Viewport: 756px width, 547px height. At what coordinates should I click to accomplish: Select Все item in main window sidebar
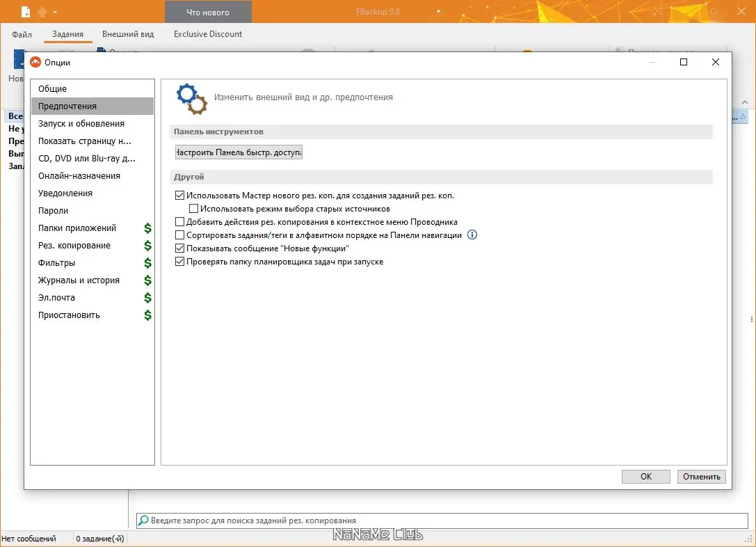coord(15,116)
